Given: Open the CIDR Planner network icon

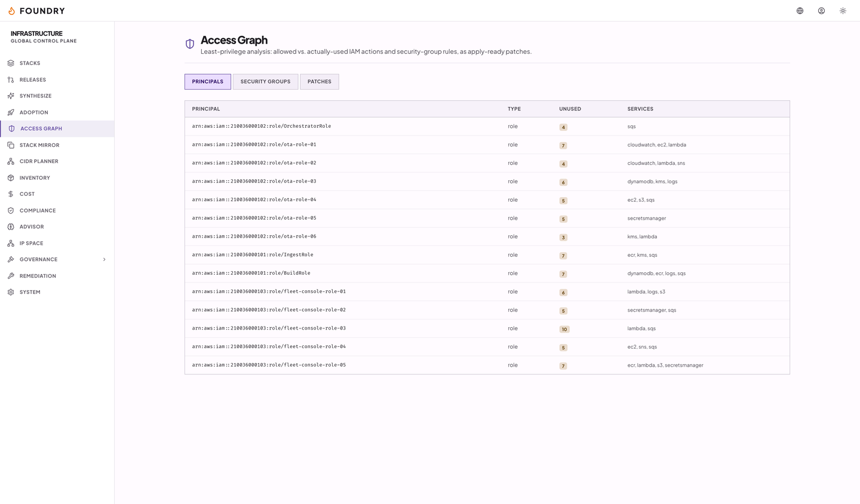Looking at the screenshot, I should click(x=11, y=161).
